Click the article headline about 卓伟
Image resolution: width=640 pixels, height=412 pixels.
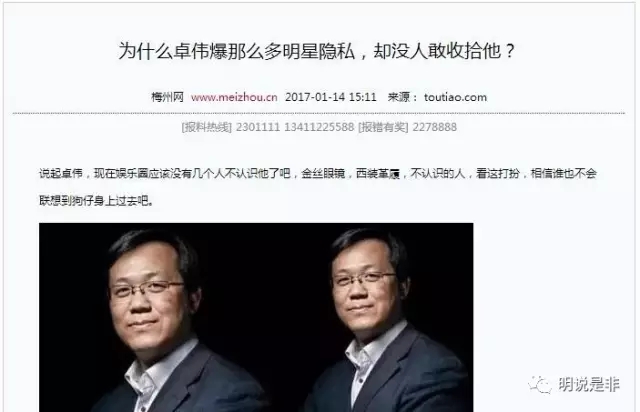[318, 51]
